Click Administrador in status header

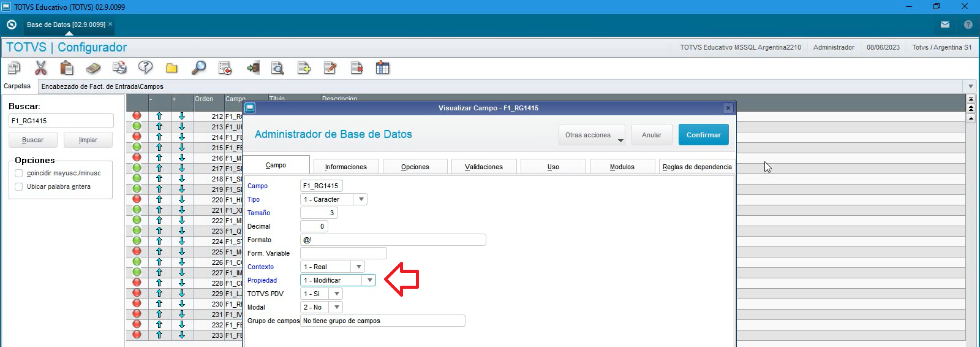click(834, 47)
